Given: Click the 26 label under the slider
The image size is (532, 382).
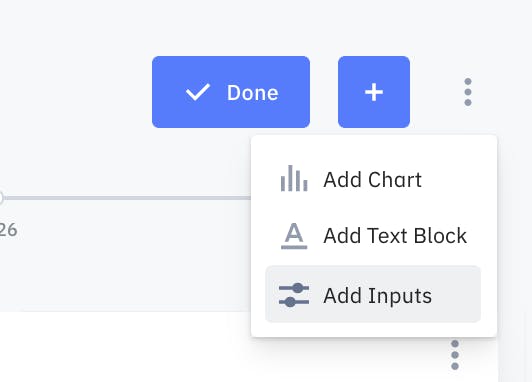Looking at the screenshot, I should (8, 230).
